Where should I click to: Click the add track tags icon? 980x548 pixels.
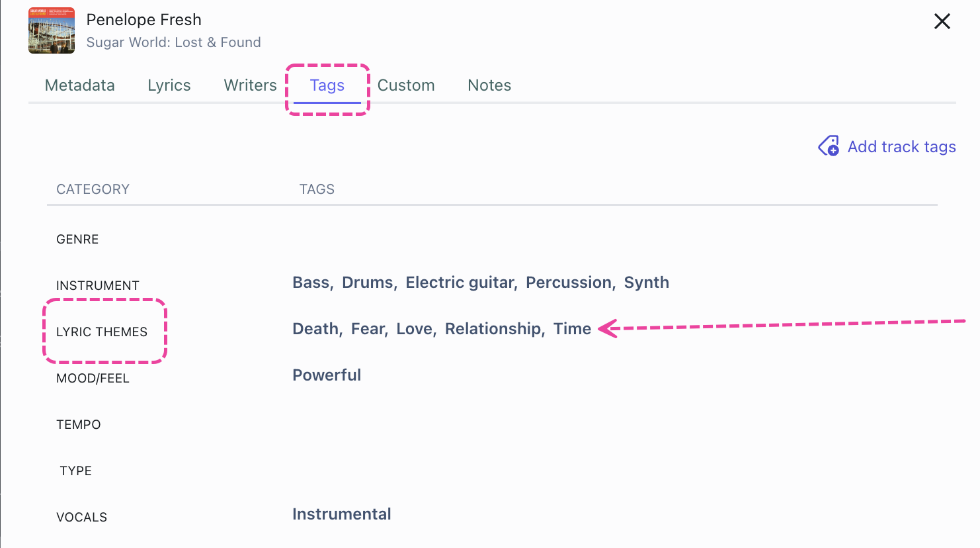tap(829, 146)
